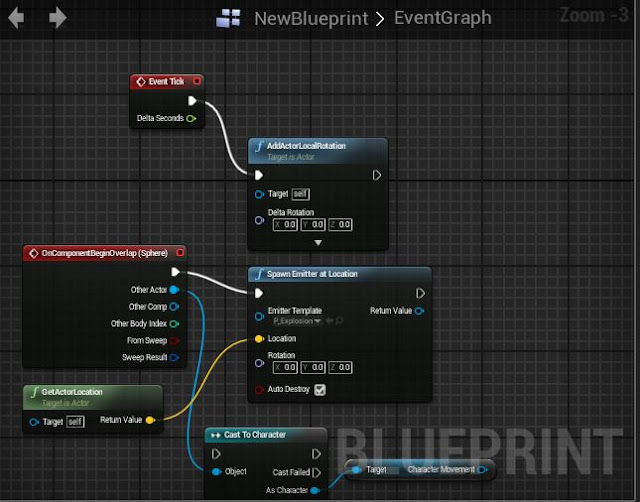Screen dimensions: 640x502
Task: Click the Delta Rotation input pin
Action: pos(259,220)
